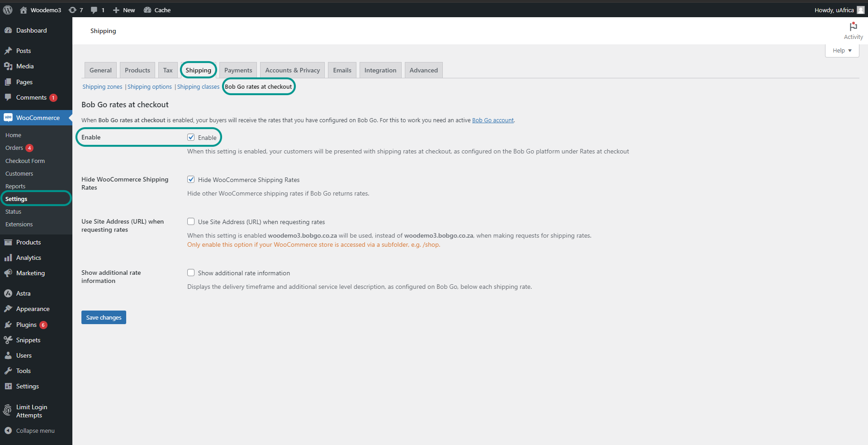Open Customers submenu item
This screenshot has width=868, height=445.
coord(19,173)
